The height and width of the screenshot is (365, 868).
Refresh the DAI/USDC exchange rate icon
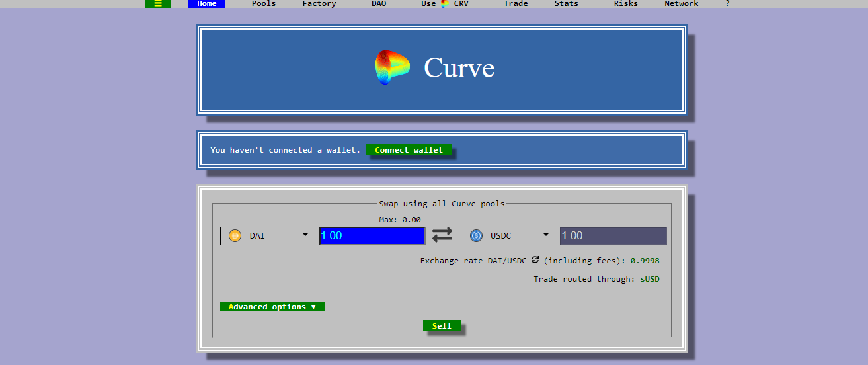[535, 260]
